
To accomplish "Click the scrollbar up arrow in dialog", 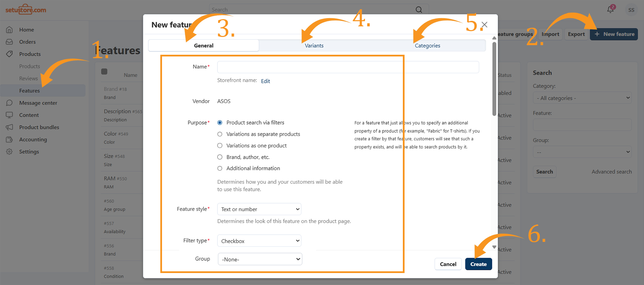I will 494,38.
